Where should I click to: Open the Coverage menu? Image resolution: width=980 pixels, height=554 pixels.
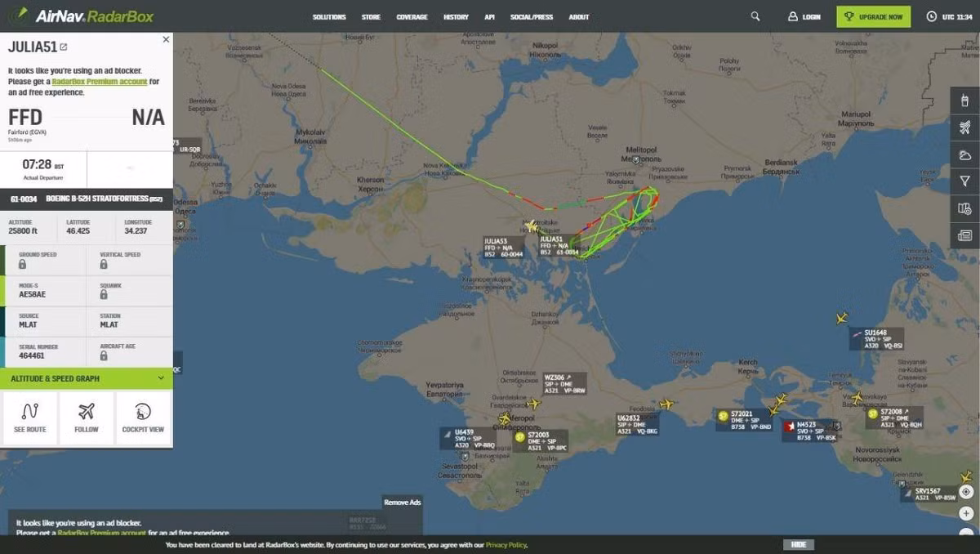pyautogui.click(x=412, y=17)
